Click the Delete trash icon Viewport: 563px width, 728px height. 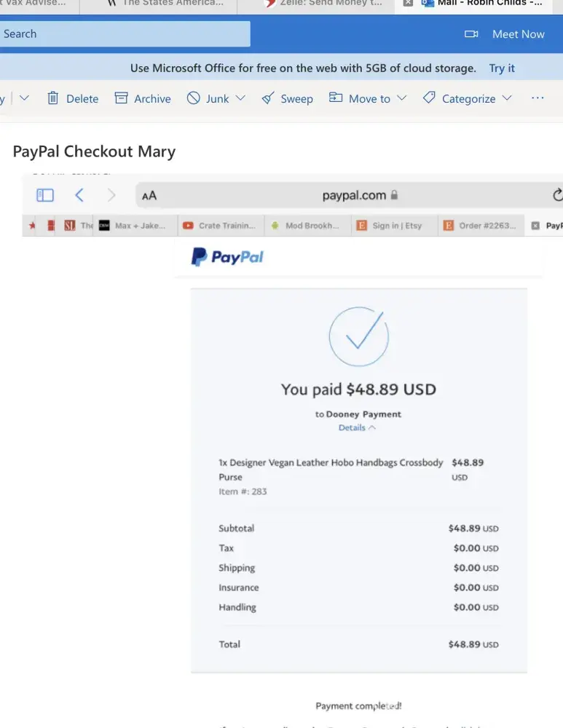(53, 98)
